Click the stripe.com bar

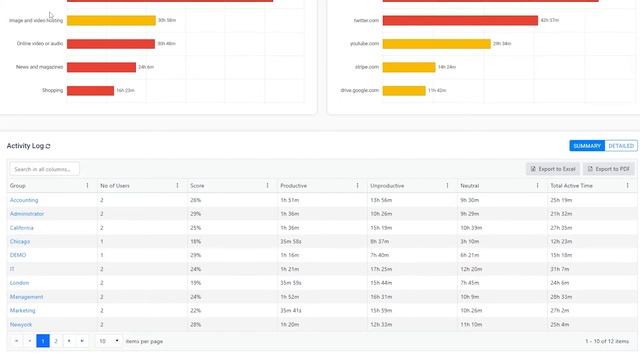(409, 67)
